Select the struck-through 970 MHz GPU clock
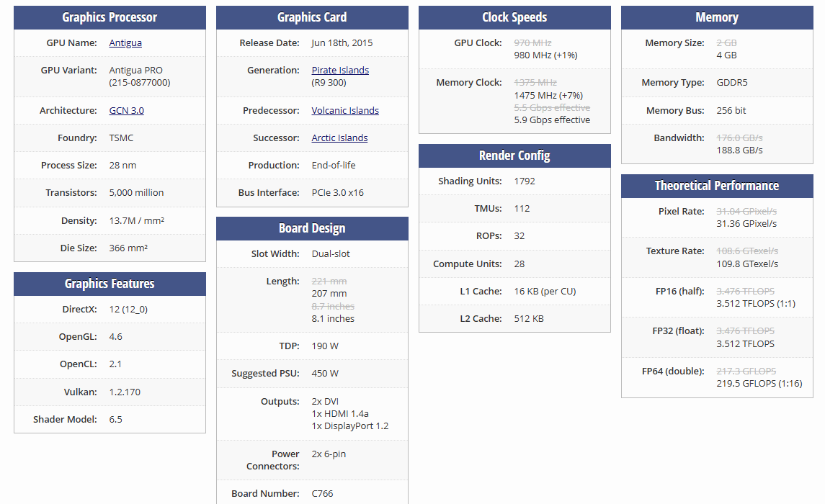Image resolution: width=825 pixels, height=504 pixels. pyautogui.click(x=532, y=43)
